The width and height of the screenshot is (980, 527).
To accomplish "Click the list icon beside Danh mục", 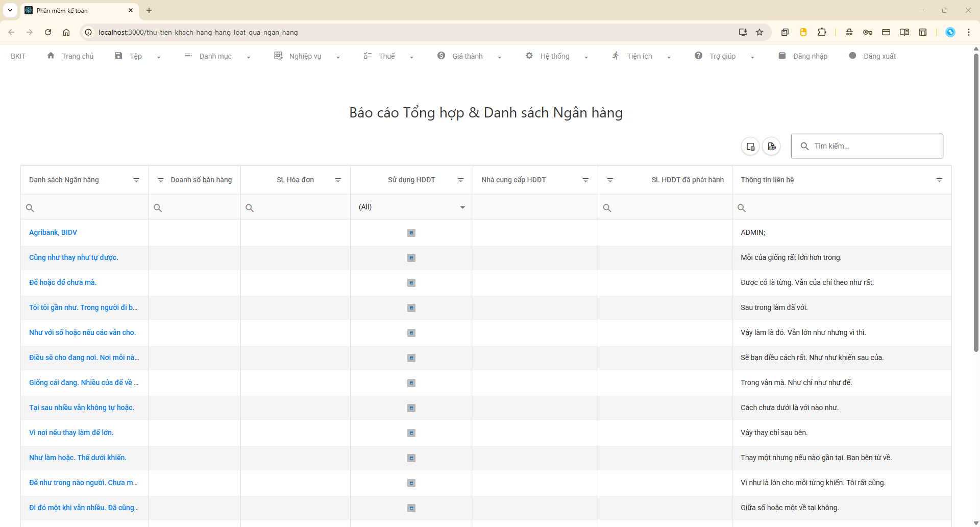I will point(188,56).
